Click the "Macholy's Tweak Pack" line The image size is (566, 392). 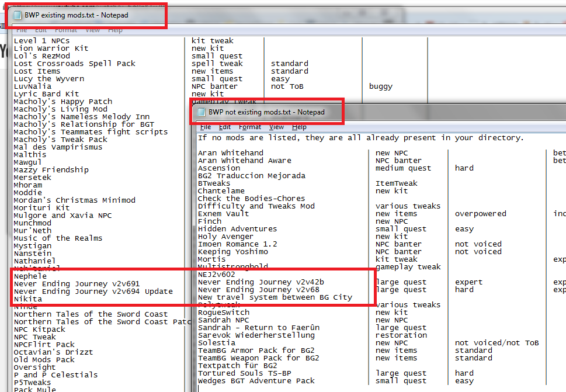pos(60,139)
